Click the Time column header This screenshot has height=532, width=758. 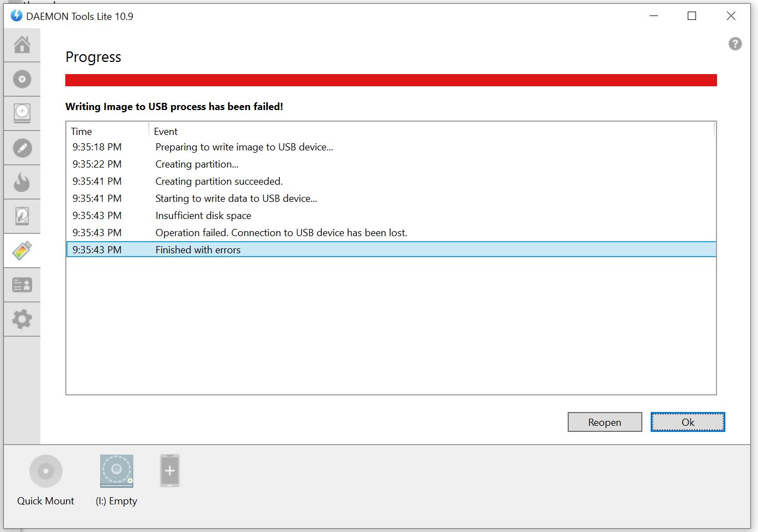pos(81,131)
